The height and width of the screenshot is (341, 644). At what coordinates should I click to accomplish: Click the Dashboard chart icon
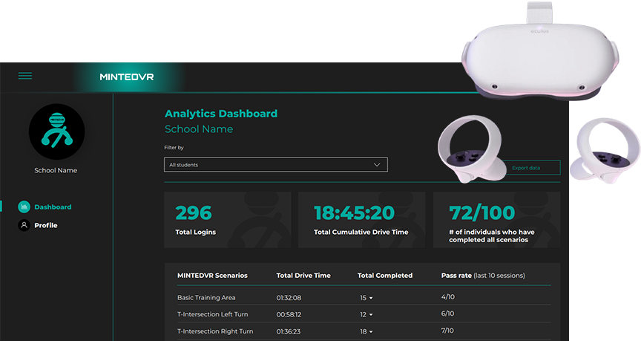[24, 207]
